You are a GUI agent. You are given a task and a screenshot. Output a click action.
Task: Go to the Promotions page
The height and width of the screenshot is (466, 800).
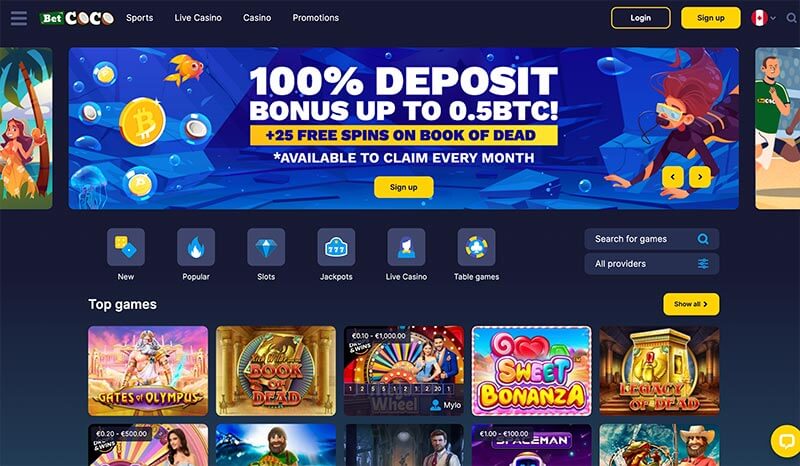(315, 18)
